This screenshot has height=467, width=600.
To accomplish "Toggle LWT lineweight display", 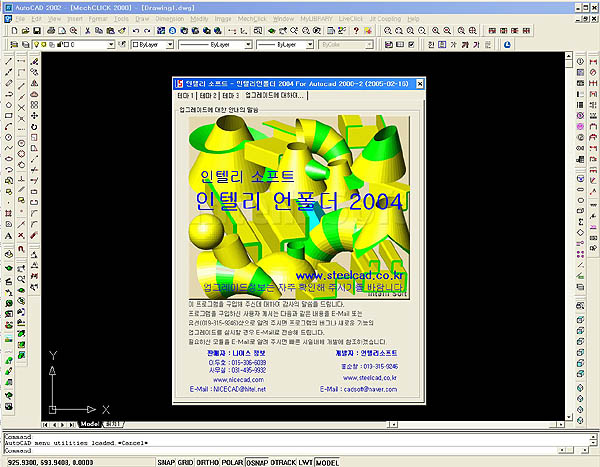I will 305,462.
